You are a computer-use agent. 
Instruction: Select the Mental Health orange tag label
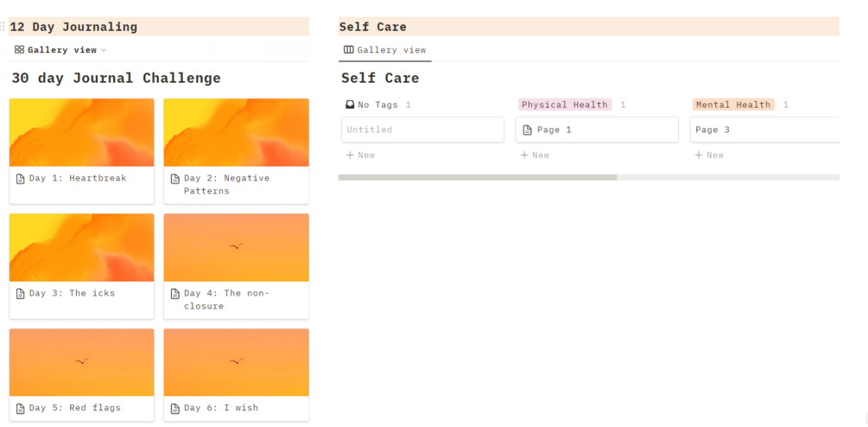click(x=732, y=105)
